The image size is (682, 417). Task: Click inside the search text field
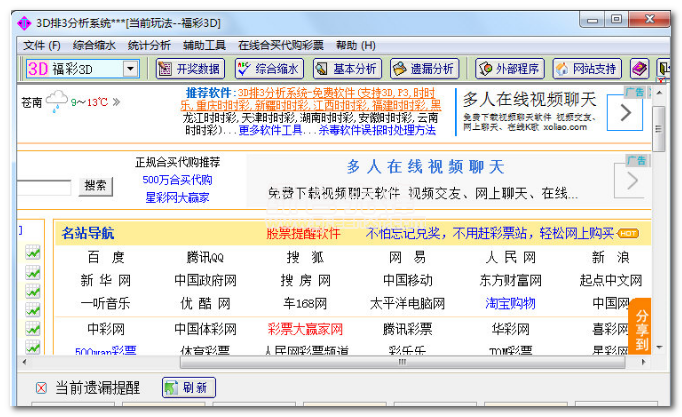click(44, 188)
